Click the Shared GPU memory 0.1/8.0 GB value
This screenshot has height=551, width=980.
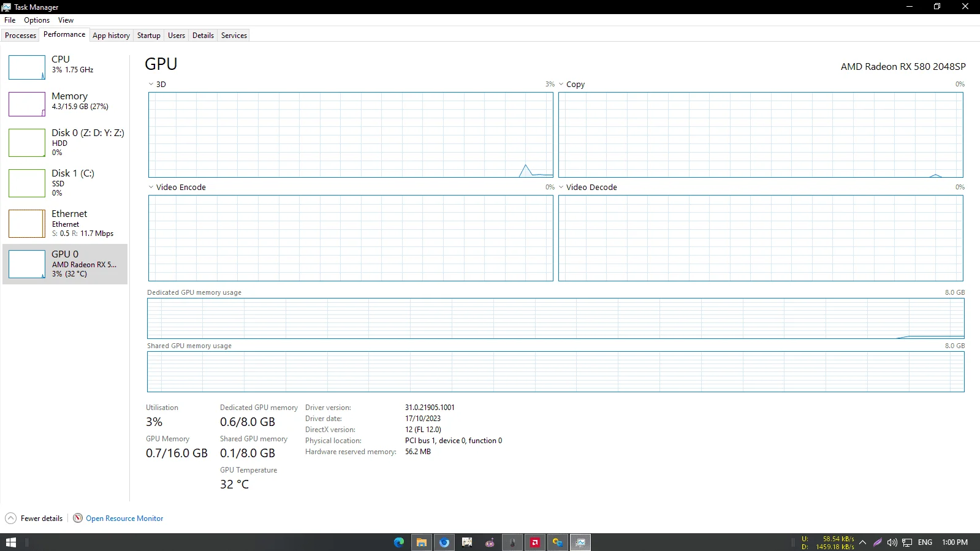248,453
